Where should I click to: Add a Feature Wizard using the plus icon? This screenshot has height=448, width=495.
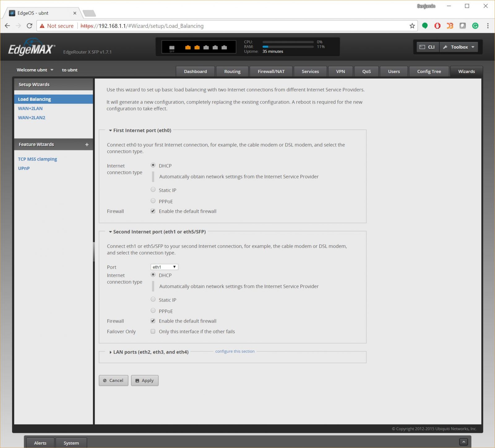click(87, 144)
